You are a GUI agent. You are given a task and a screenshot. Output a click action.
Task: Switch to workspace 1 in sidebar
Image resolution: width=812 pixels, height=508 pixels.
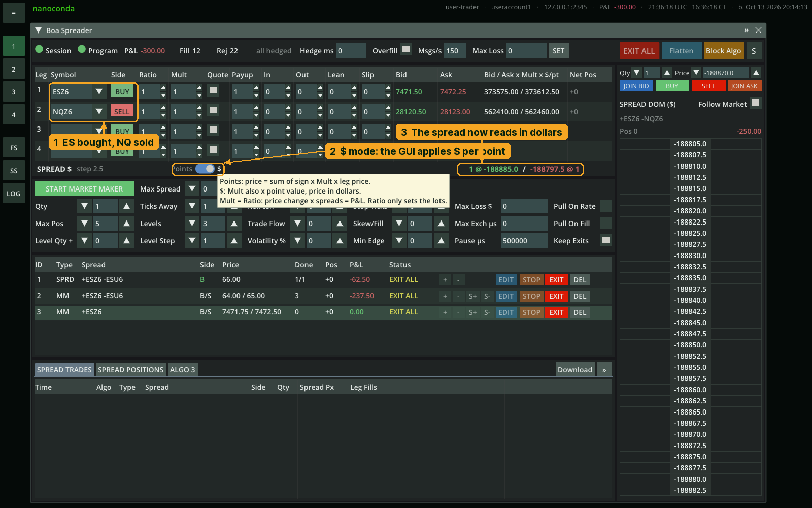point(14,46)
